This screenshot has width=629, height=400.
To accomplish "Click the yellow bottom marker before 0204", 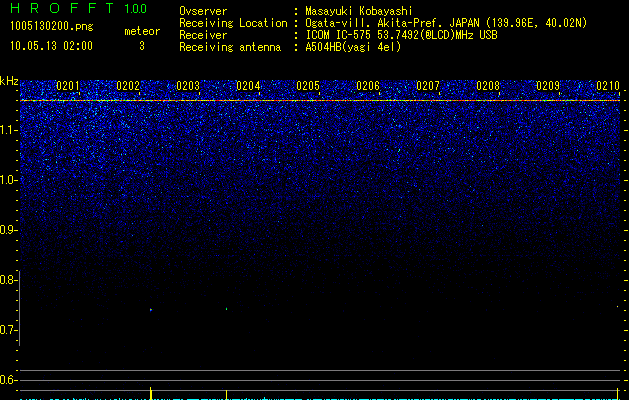I will coord(227,394).
